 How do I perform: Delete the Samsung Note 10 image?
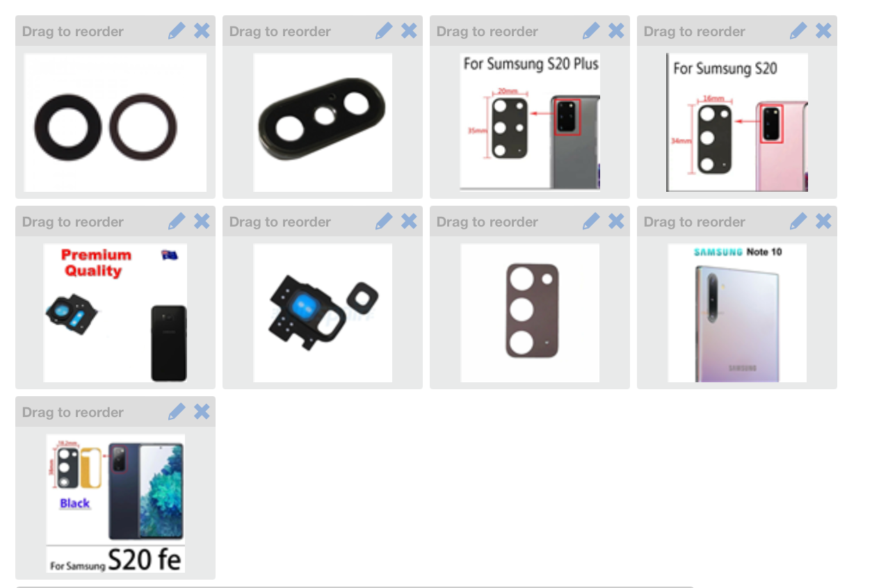[823, 221]
